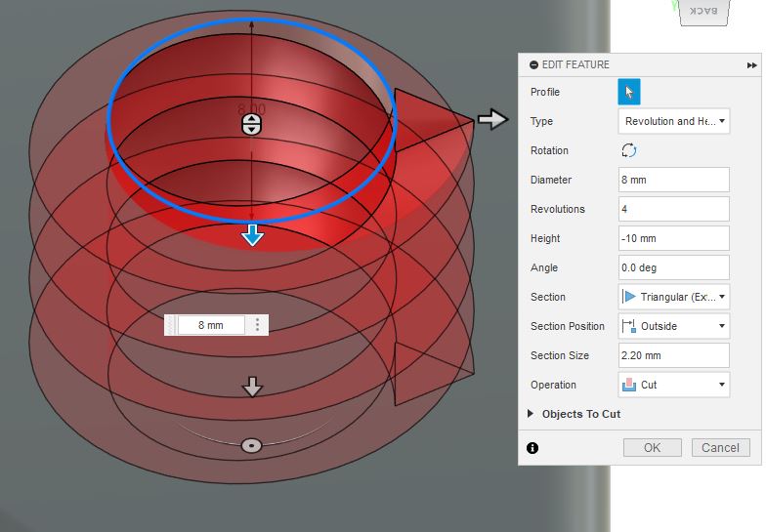Click the white right arrow section size manipulator
This screenshot has width=766, height=532.
click(492, 119)
